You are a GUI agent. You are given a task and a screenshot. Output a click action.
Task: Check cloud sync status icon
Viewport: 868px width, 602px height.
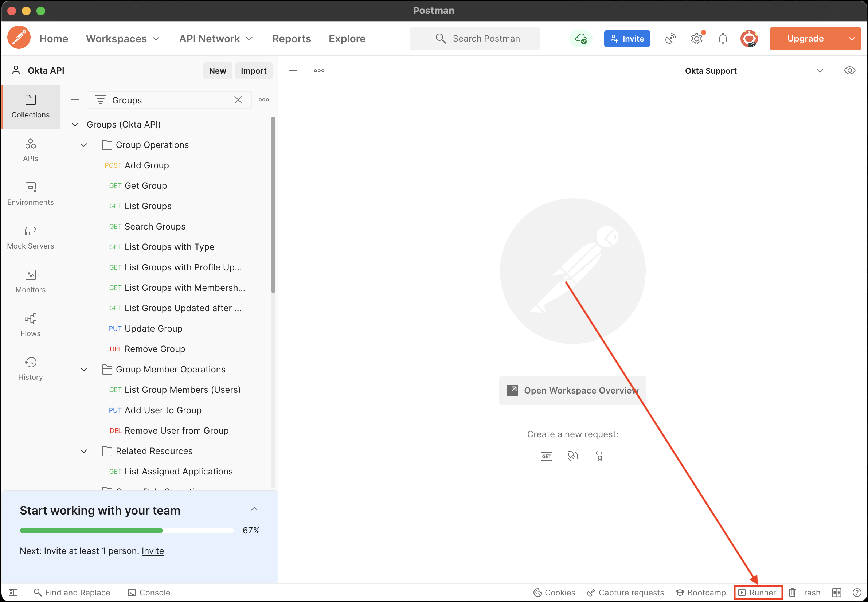pos(580,39)
